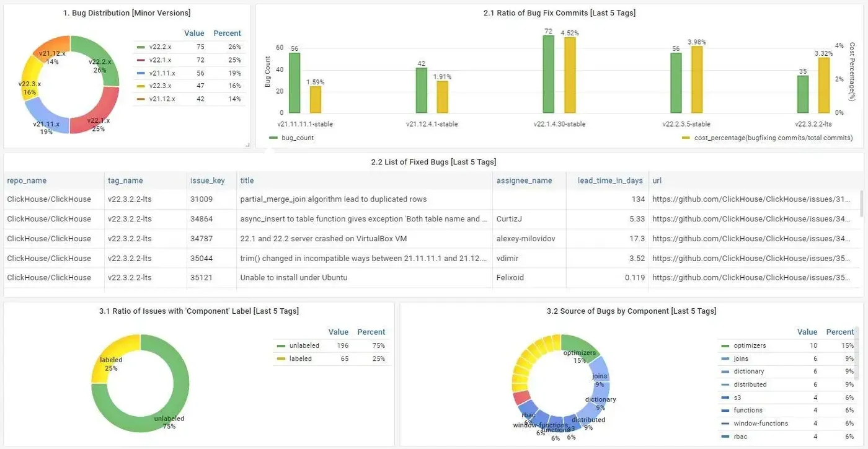
Task: Click yellow 3.98% bar for v22.2.3.5-stable
Action: (x=697, y=79)
